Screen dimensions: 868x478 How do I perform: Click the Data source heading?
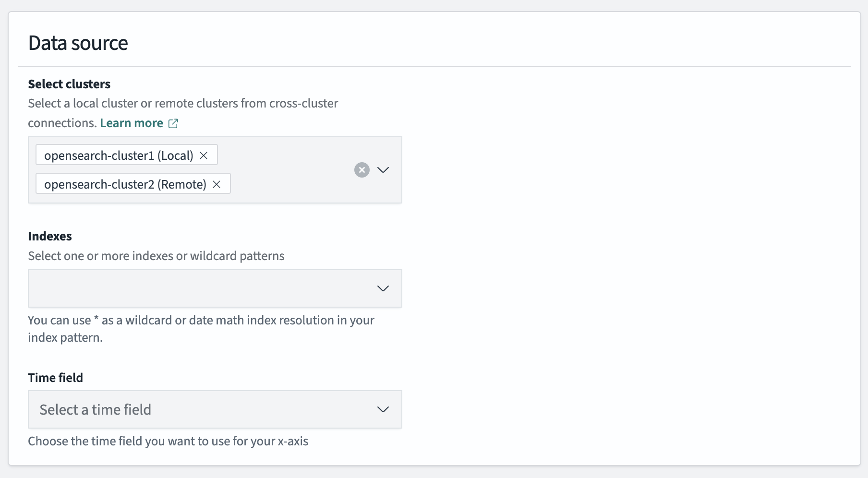pos(78,43)
